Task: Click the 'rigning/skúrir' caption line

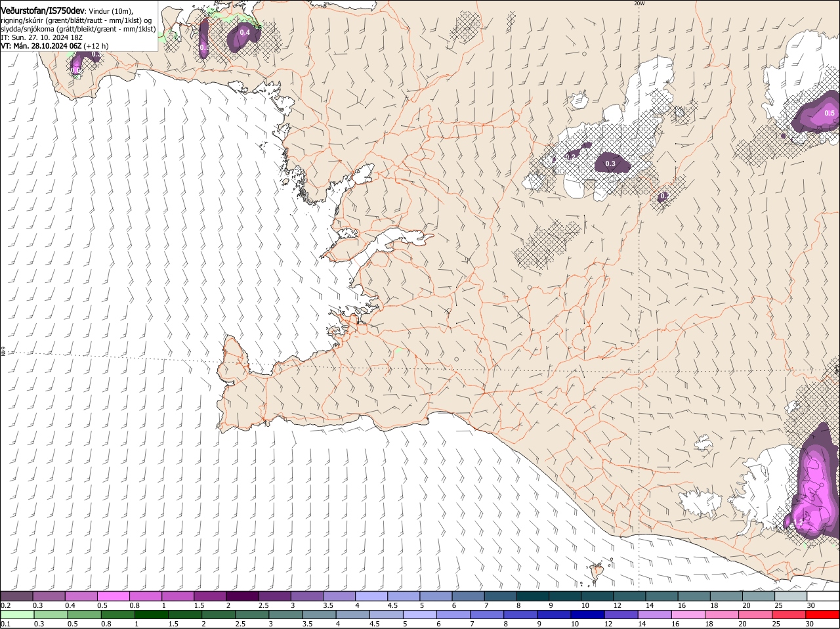Action: 76,20
